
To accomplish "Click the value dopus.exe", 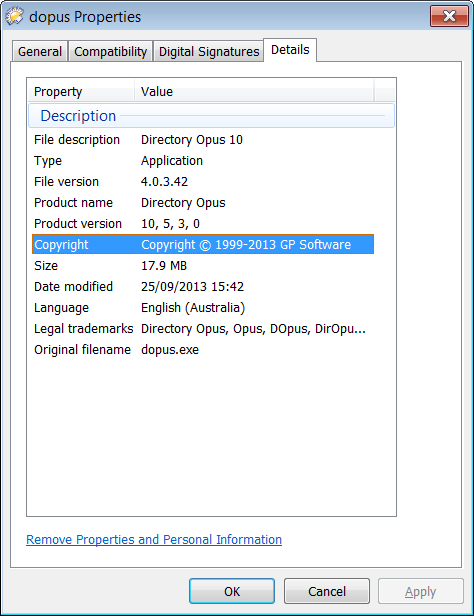I will coord(170,350).
